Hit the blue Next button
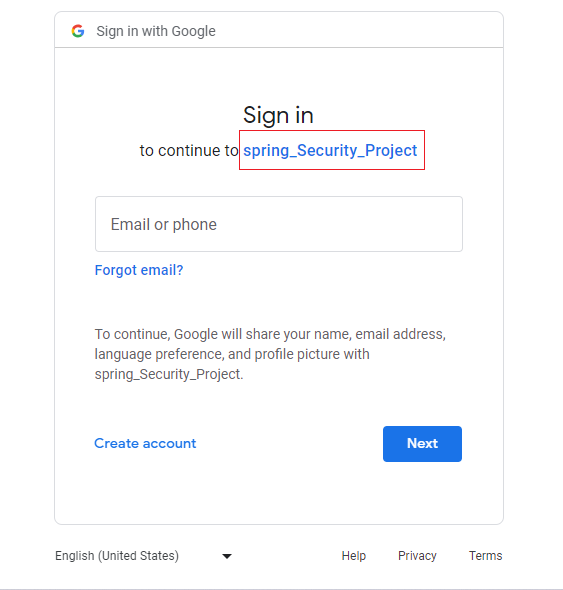Image resolution: width=563 pixels, height=590 pixels. pyautogui.click(x=422, y=444)
